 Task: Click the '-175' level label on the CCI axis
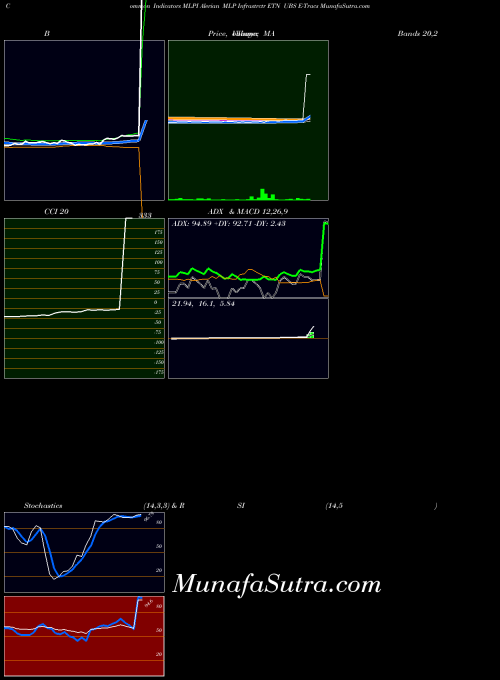159,372
